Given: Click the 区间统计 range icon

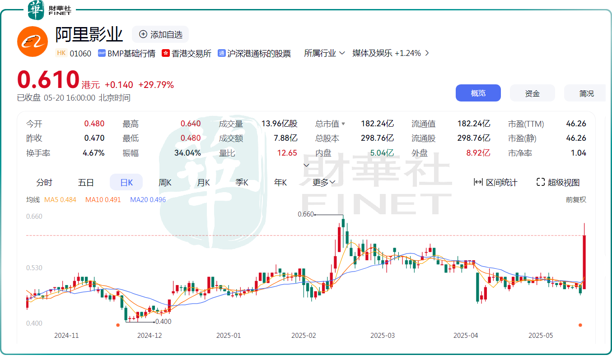Looking at the screenshot, I should (x=478, y=182).
